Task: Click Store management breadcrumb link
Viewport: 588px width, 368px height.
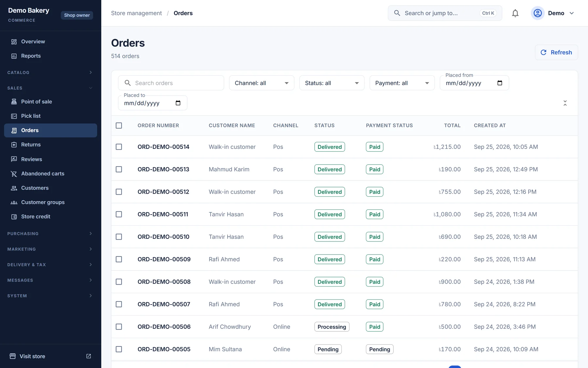Action: click(136, 13)
